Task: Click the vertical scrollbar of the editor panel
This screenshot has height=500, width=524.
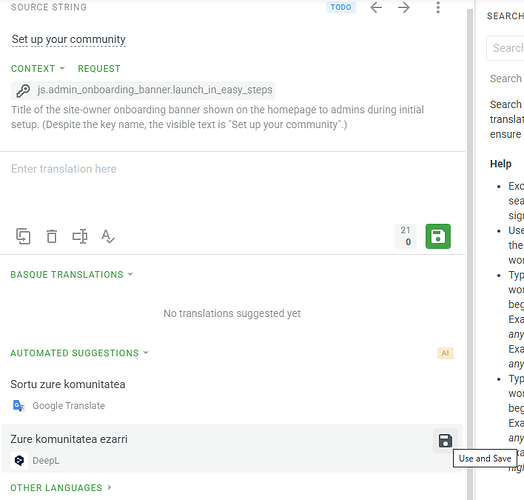Action: tap(470, 254)
